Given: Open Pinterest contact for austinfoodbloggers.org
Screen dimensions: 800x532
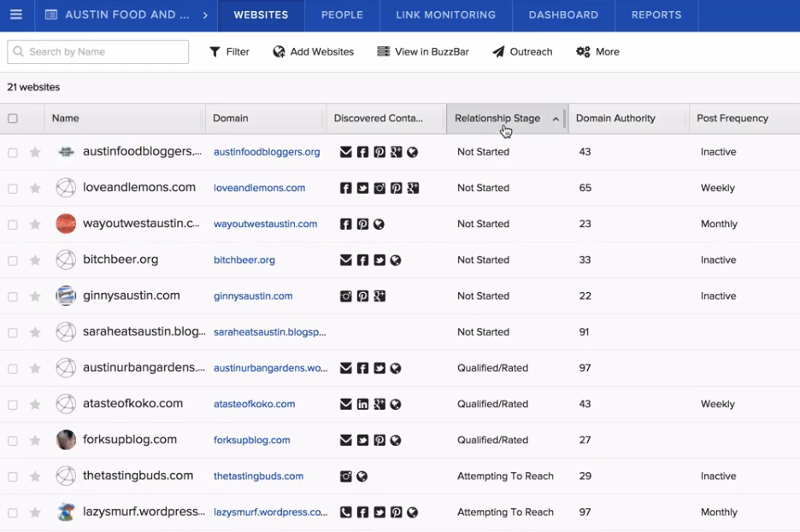Looking at the screenshot, I should point(379,152).
